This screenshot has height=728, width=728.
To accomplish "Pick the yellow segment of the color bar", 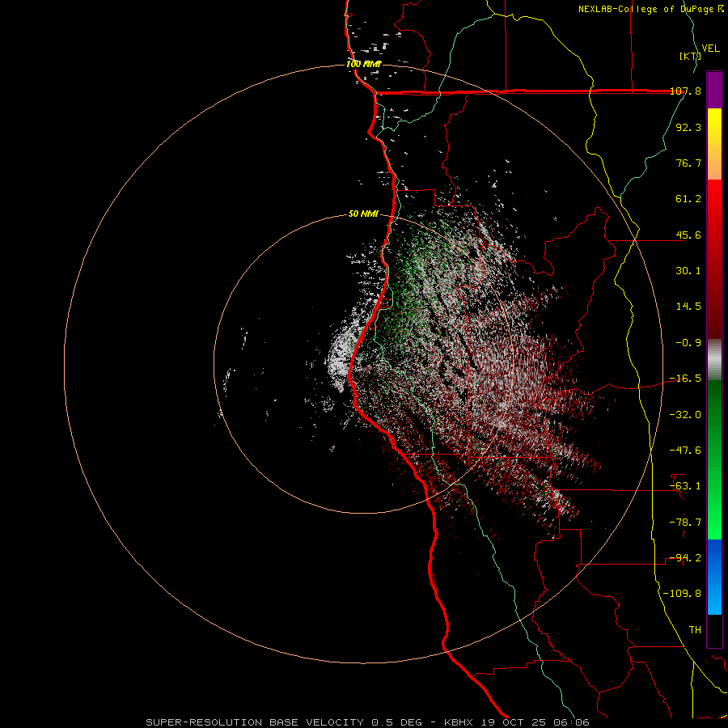I will click(x=714, y=123).
